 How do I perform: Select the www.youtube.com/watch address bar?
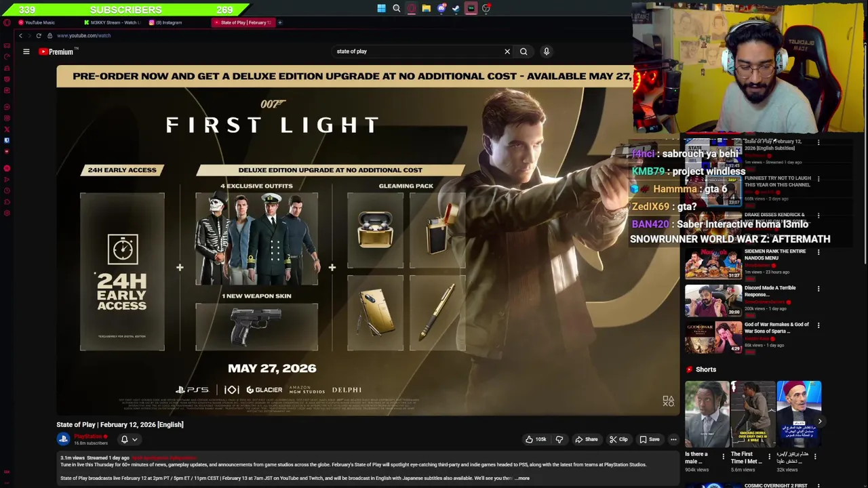pos(83,35)
